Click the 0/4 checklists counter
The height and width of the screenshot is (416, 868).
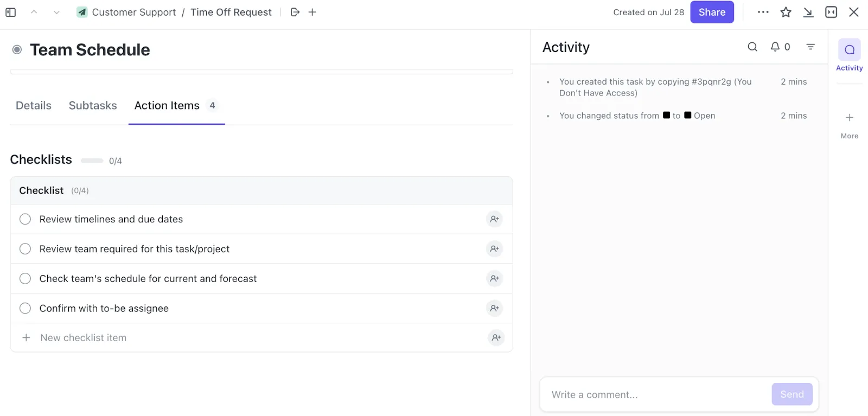[116, 161]
